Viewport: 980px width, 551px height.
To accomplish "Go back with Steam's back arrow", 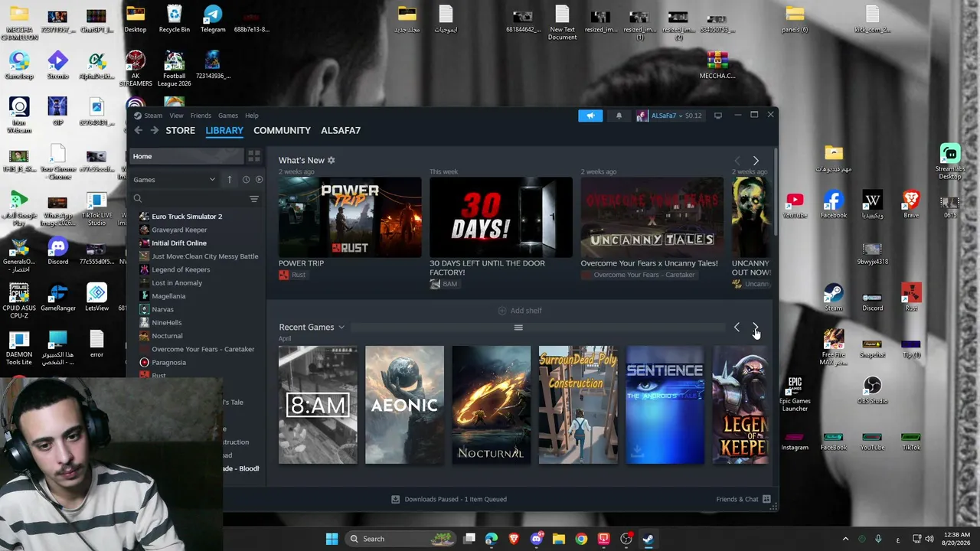I will (x=139, y=130).
